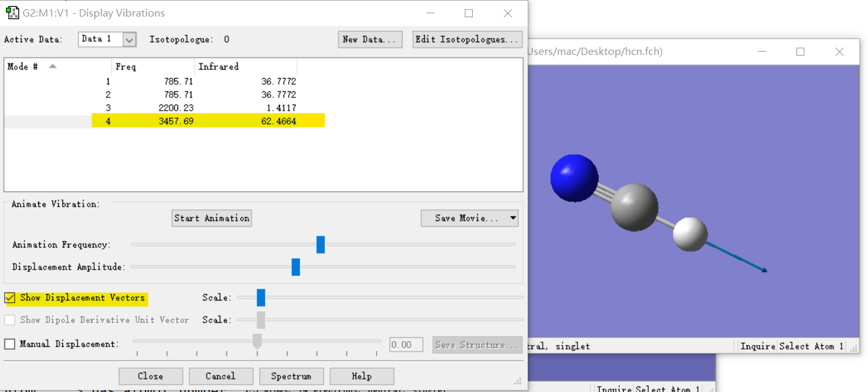868x392 pixels.
Task: Click the sort arrow in Mode # header
Action: coord(53,66)
